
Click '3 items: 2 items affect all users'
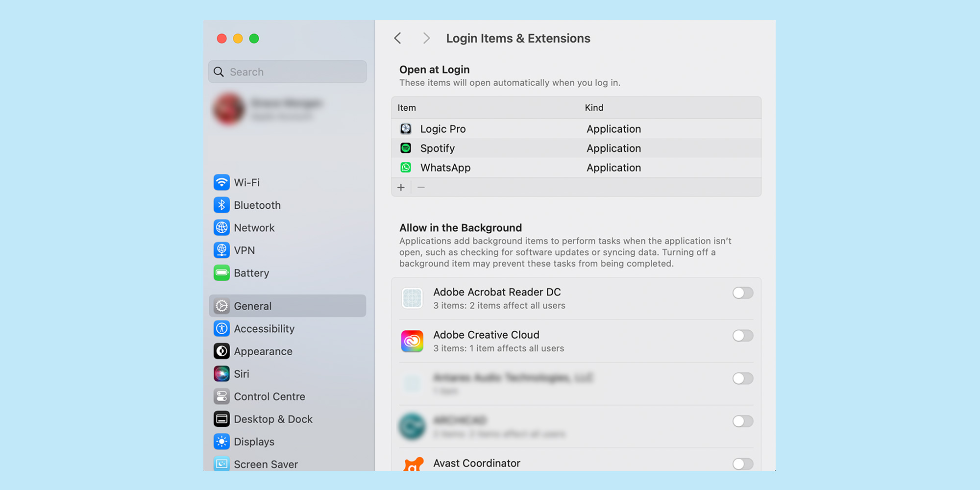(499, 305)
